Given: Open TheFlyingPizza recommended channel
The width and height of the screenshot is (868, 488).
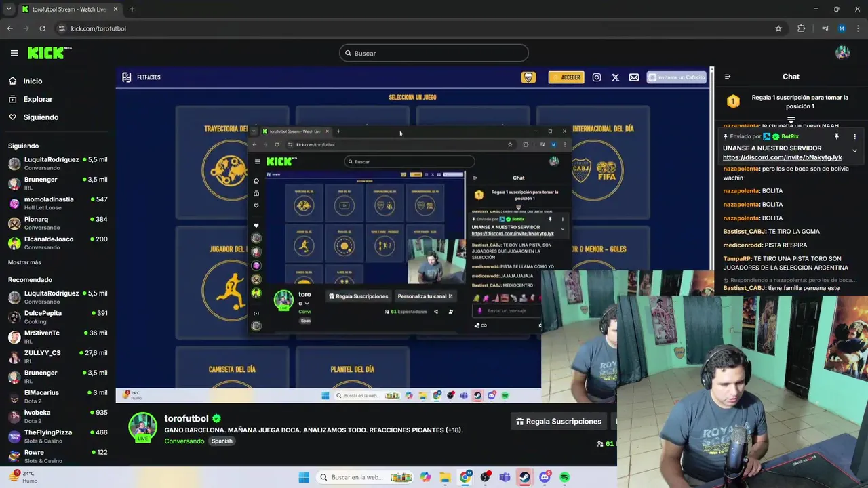Looking at the screenshot, I should click(58, 436).
